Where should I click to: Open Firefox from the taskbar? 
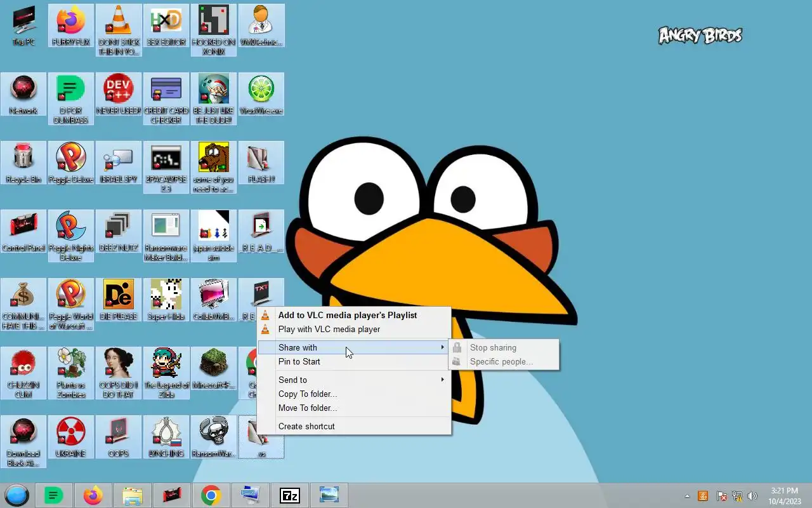[93, 495]
